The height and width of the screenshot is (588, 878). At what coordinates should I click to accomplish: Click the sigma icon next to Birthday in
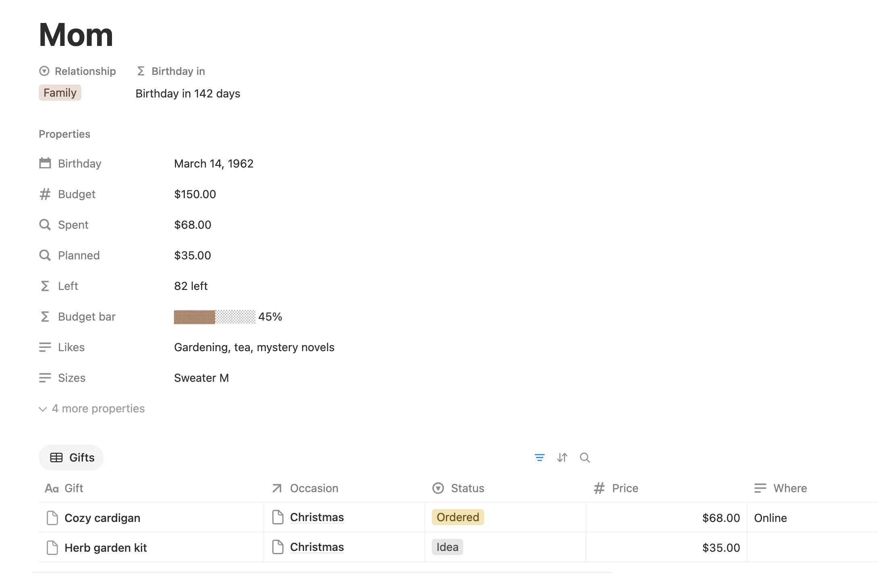point(141,71)
